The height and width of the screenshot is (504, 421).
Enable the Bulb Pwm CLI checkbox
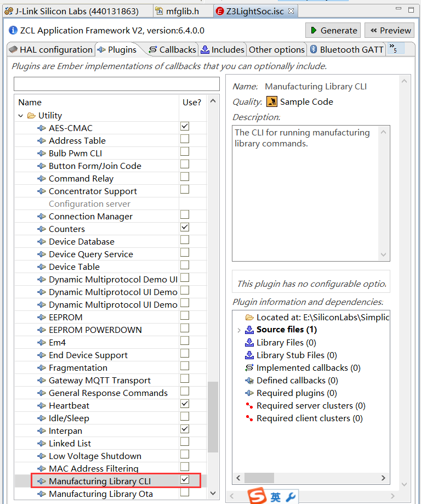point(185,151)
